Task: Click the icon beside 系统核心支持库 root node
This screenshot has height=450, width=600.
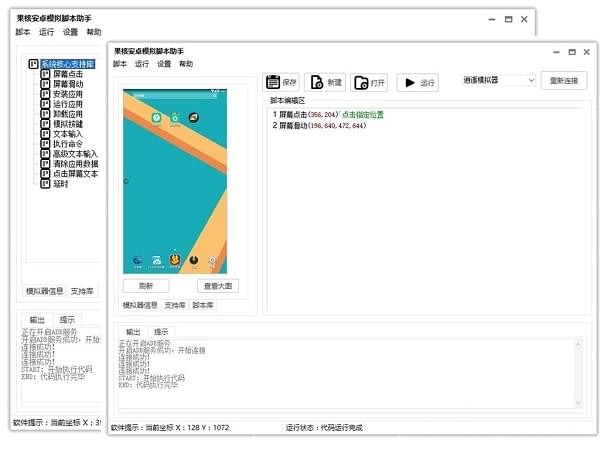Action: [33, 64]
